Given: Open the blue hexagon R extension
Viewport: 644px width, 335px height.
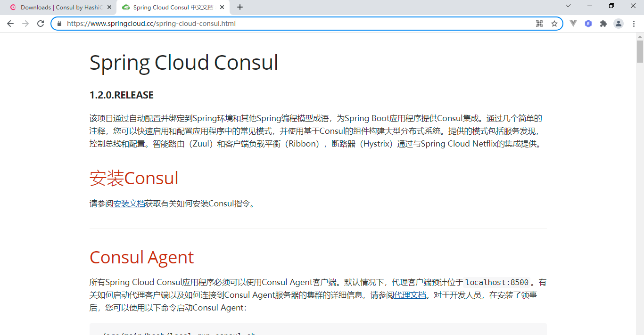Looking at the screenshot, I should pyautogui.click(x=588, y=24).
